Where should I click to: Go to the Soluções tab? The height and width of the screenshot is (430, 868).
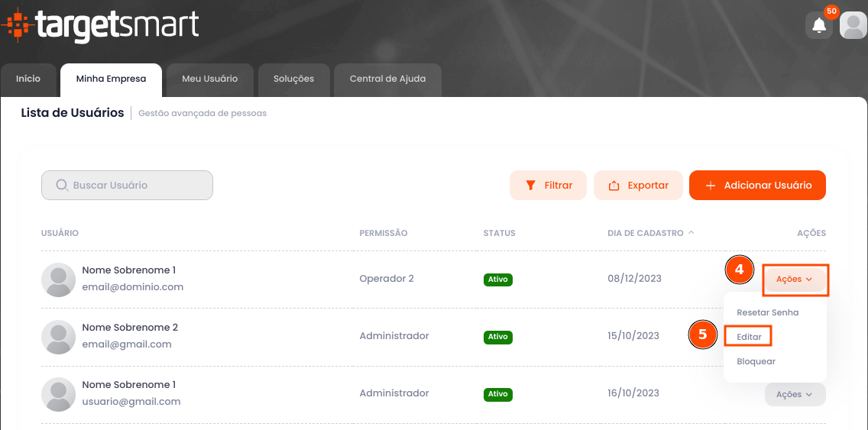click(293, 79)
